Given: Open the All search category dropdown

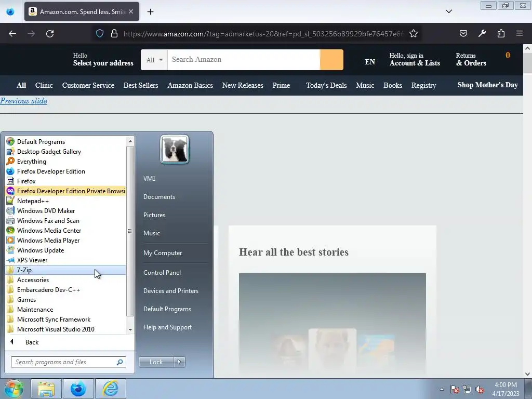Looking at the screenshot, I should click(154, 60).
